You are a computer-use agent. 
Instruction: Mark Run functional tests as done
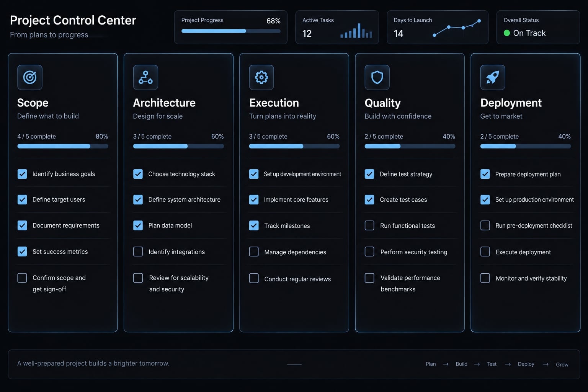click(x=369, y=225)
